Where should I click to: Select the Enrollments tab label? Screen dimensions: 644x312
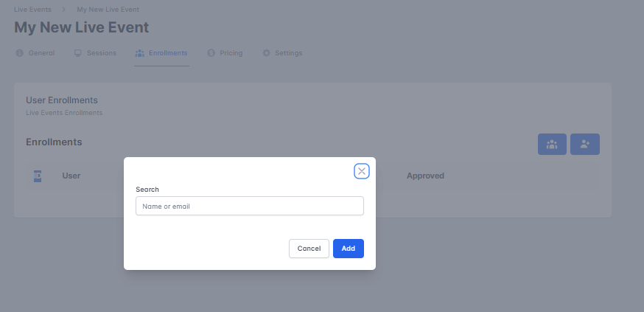click(x=168, y=53)
